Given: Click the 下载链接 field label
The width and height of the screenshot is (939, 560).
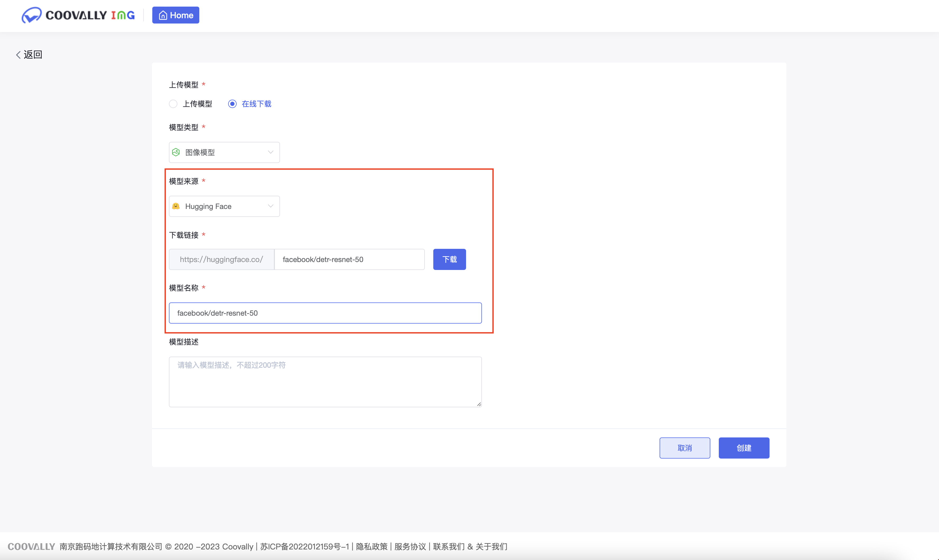Looking at the screenshot, I should (x=183, y=235).
